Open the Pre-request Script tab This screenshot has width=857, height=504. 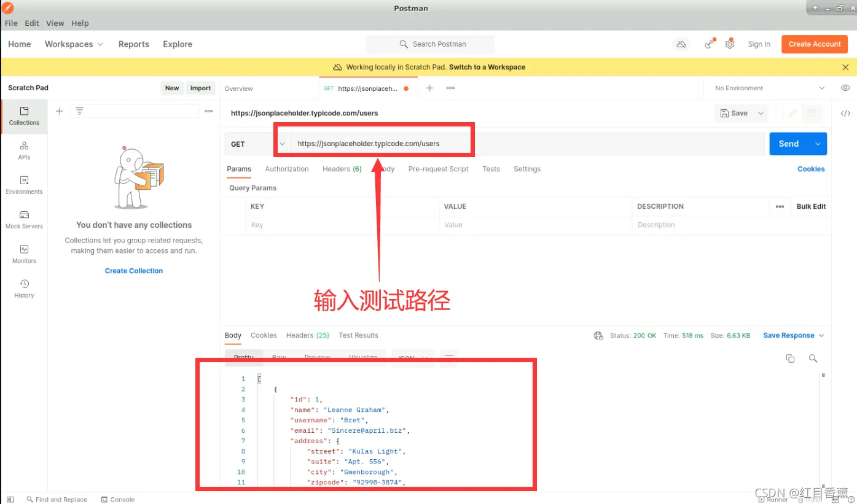(439, 169)
